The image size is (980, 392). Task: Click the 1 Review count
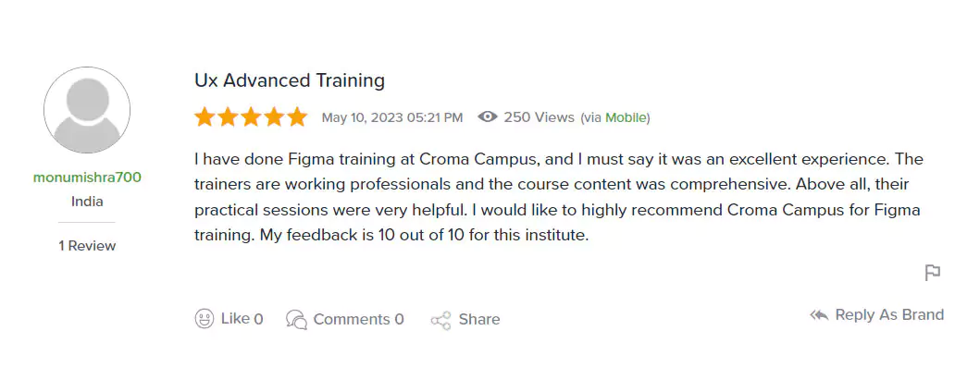coord(87,246)
